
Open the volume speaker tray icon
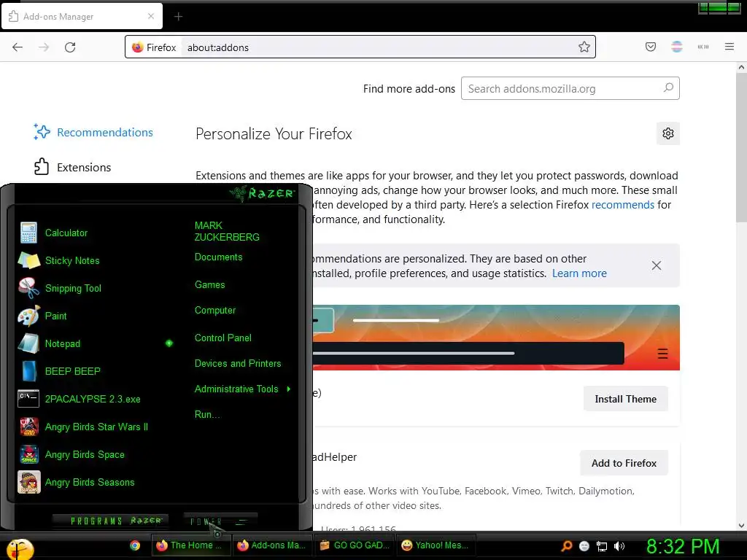click(619, 546)
